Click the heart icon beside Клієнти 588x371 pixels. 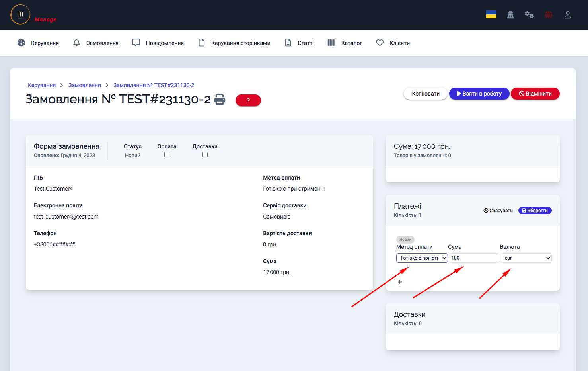380,43
